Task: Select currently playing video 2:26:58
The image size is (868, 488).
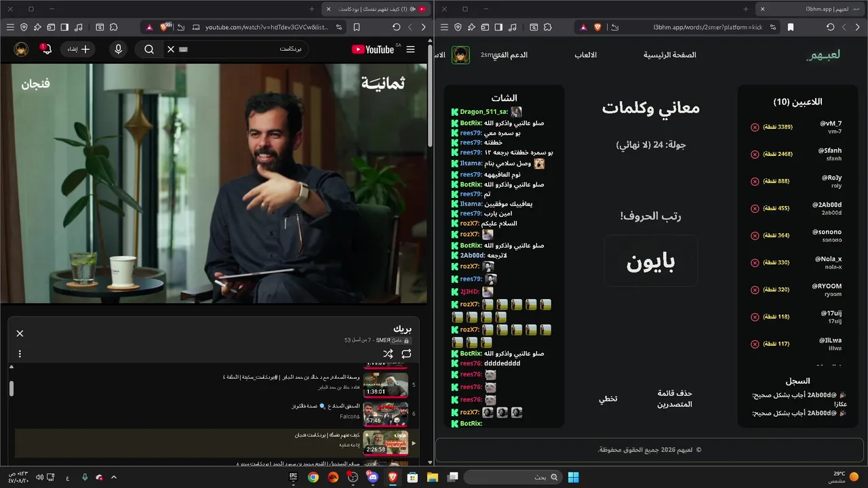Action: point(217,443)
